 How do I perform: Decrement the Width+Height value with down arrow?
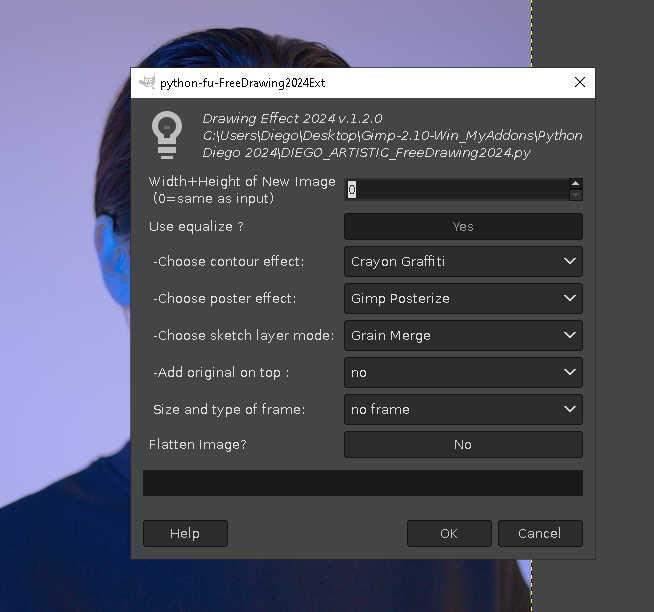click(576, 195)
